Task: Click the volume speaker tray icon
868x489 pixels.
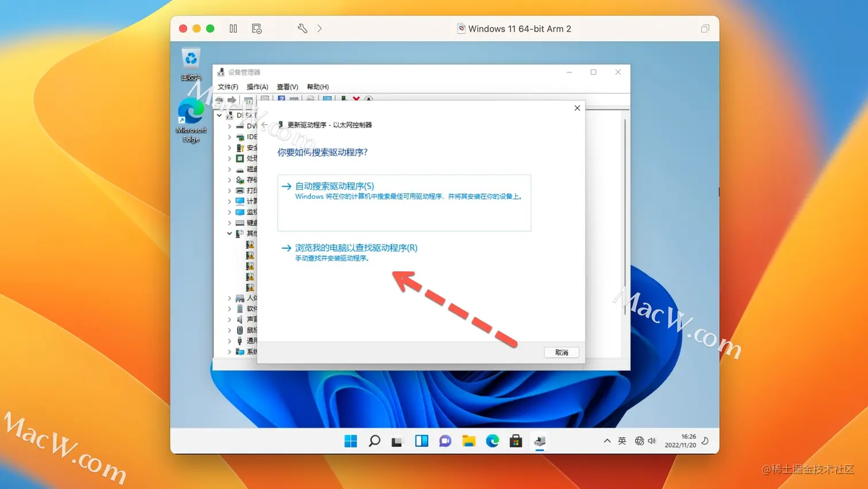Action: pos(652,441)
